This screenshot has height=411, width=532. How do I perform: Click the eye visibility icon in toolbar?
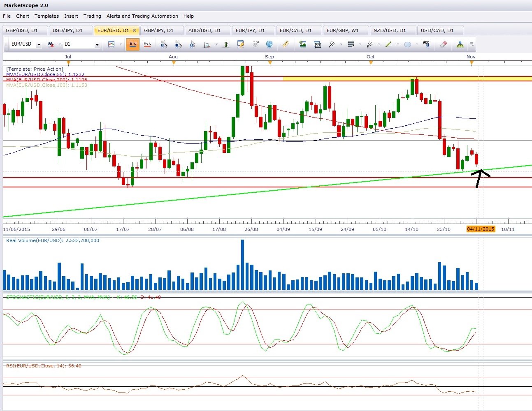tap(256, 44)
